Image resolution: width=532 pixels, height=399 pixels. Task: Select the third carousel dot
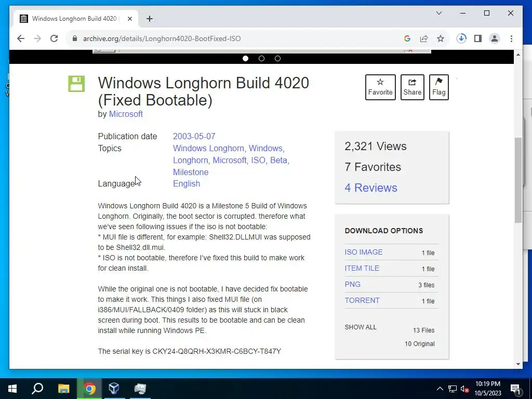[x=277, y=58]
